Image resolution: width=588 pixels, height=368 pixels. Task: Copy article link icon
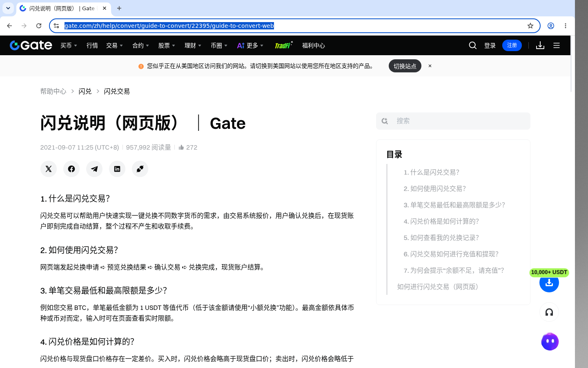pyautogui.click(x=140, y=169)
